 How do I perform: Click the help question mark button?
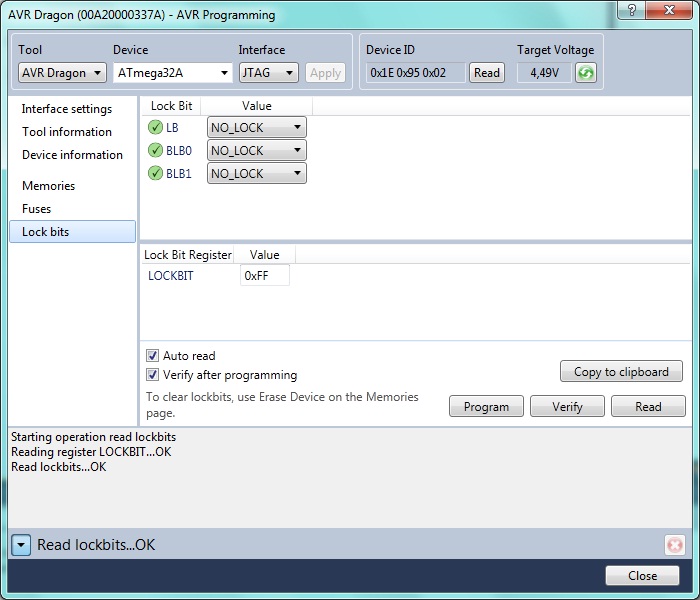click(x=632, y=10)
